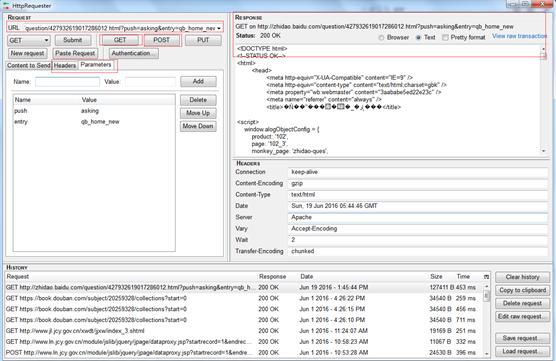Select history row for zhidao.baidu.com GET request

click(244, 287)
